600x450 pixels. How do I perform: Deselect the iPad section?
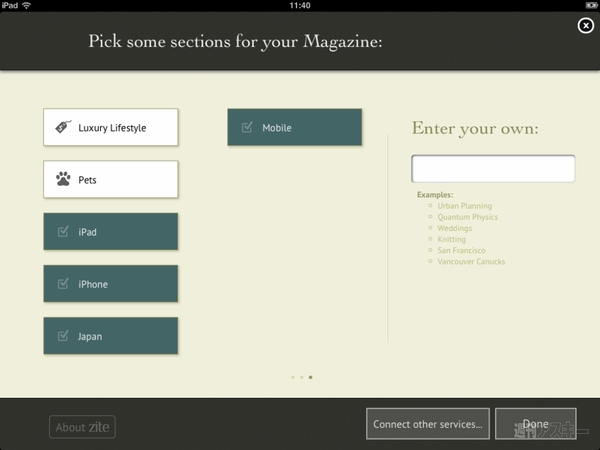tap(111, 232)
